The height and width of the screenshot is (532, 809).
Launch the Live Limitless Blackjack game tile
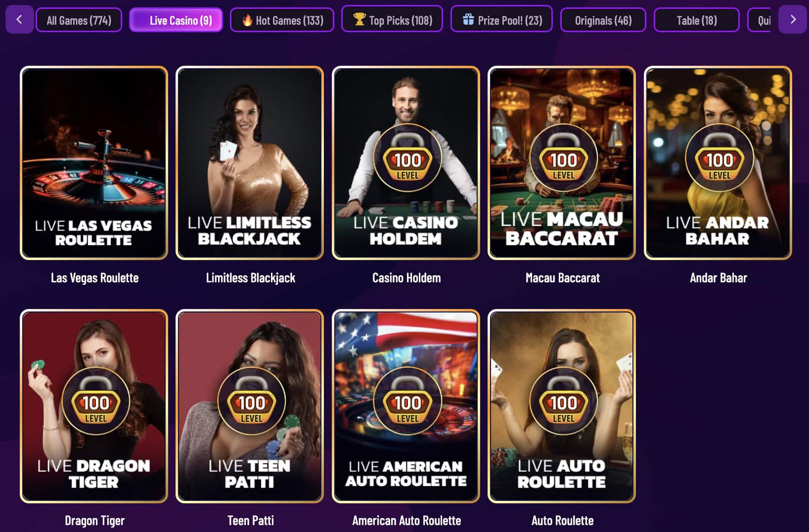(250, 163)
